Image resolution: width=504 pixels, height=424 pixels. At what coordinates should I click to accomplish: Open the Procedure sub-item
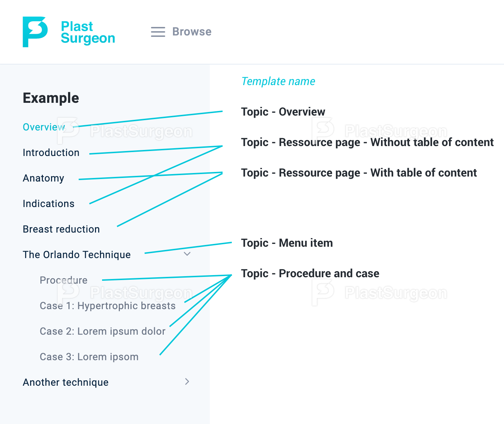63,280
